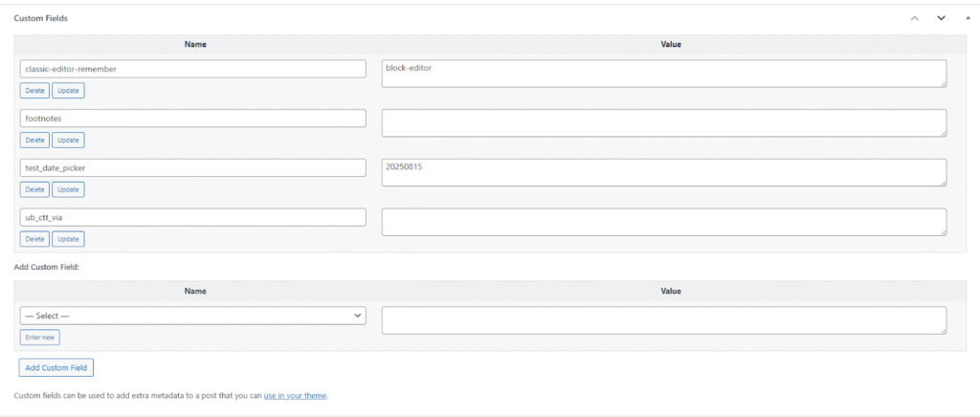
Task: Collapse the Custom Fields panel
Action: (967, 18)
